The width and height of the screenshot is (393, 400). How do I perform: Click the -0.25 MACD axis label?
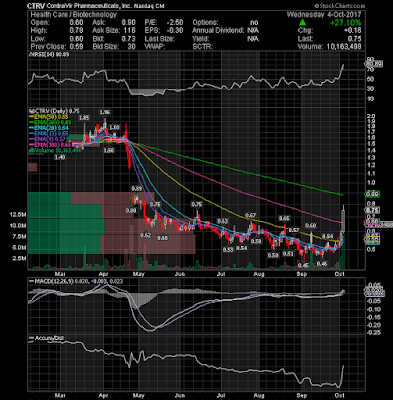click(x=375, y=333)
